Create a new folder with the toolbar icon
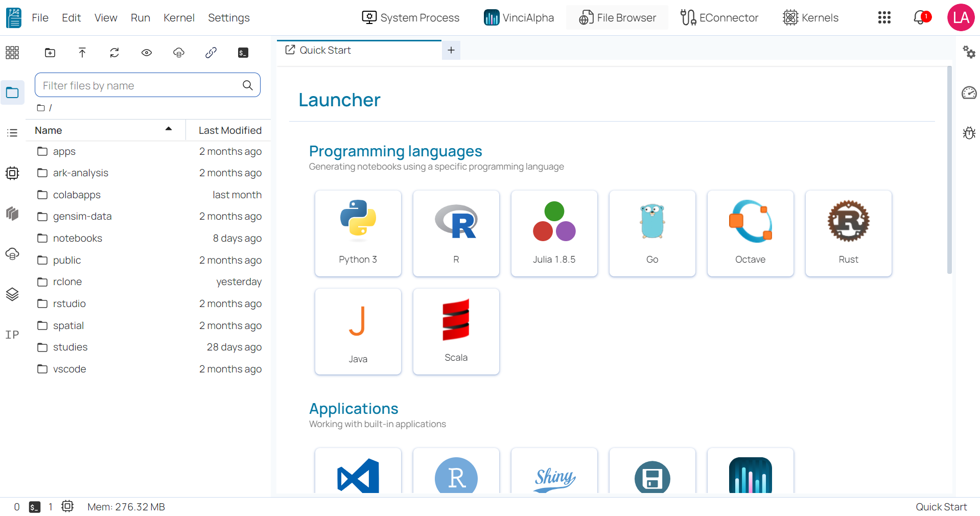The image size is (980, 516). [50, 53]
